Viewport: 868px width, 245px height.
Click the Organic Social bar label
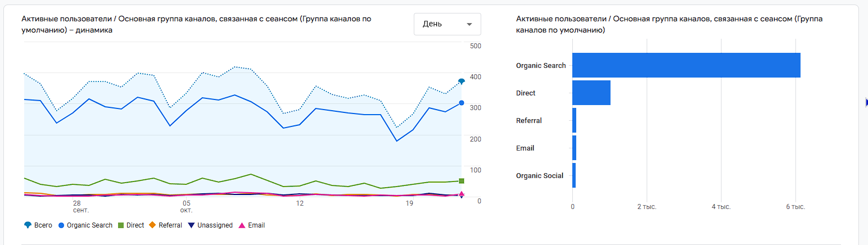coord(540,176)
